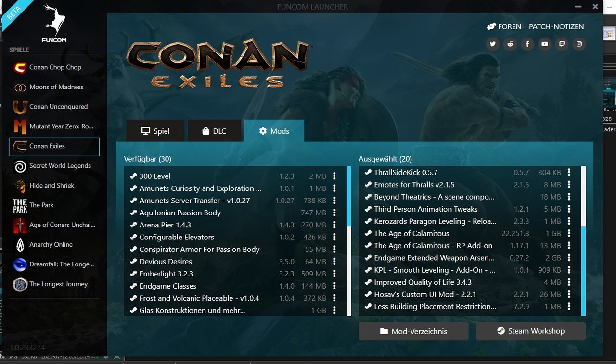This screenshot has width=616, height=364.
Task: Click Steam icon beside 300 Level mod
Action: tap(133, 176)
